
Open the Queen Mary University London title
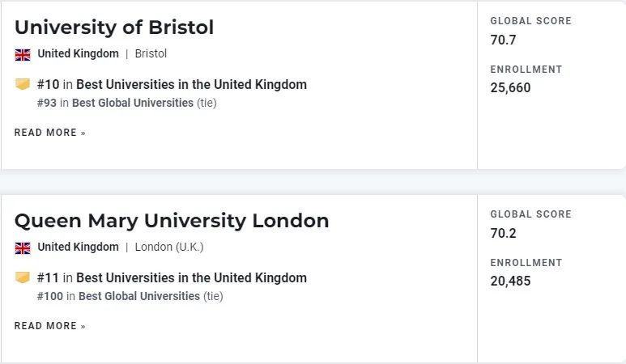point(172,221)
